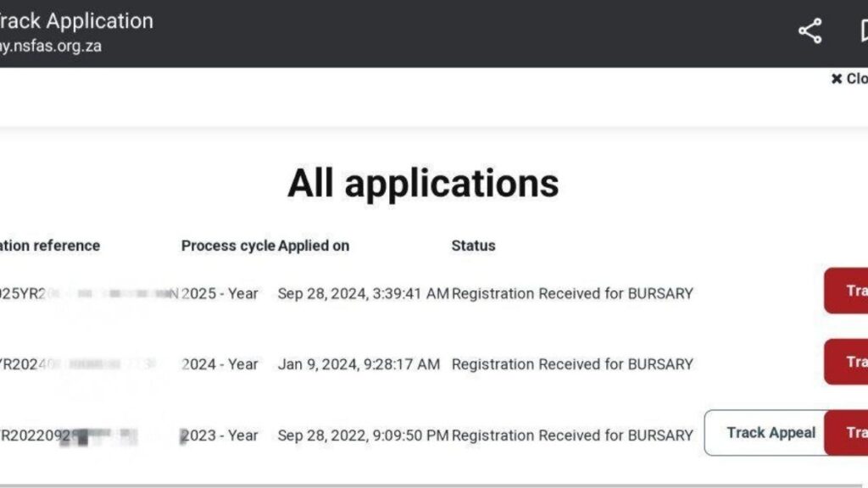The height and width of the screenshot is (488, 868).
Task: Sort by the Applied on column header
Action: click(314, 246)
